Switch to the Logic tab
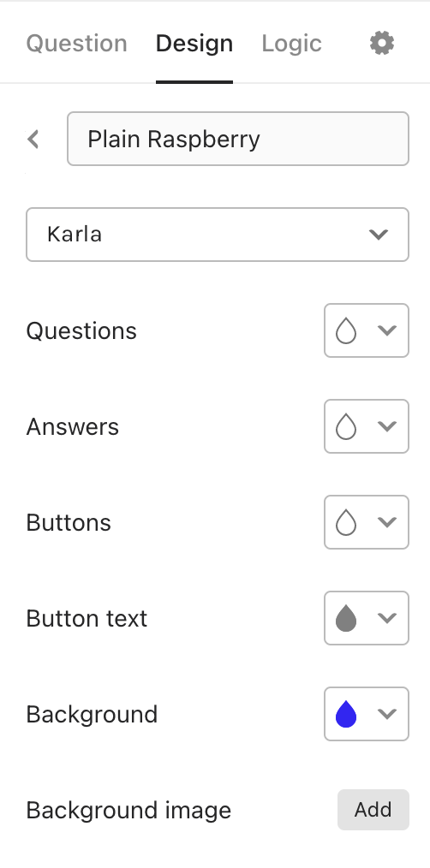 coord(291,43)
